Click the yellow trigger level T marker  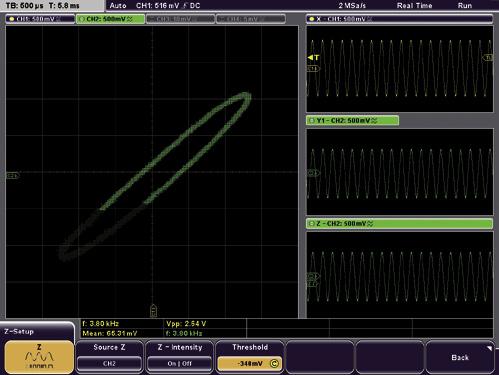point(313,57)
